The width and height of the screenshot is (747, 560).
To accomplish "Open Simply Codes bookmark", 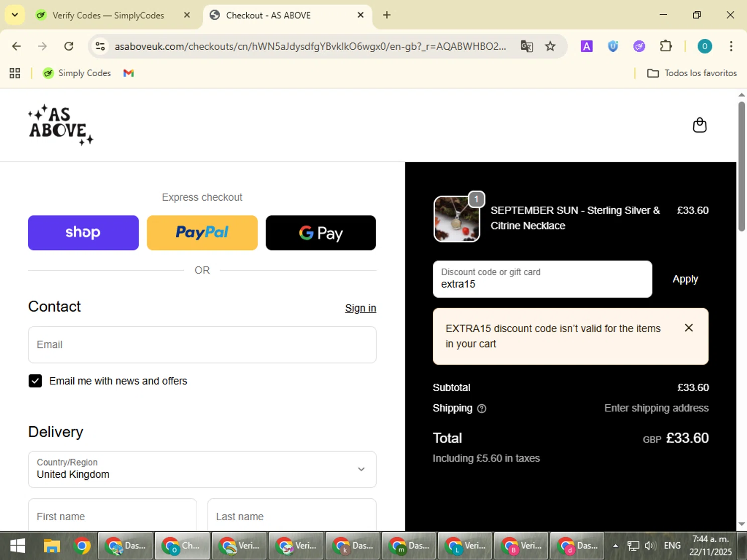I will (77, 73).
